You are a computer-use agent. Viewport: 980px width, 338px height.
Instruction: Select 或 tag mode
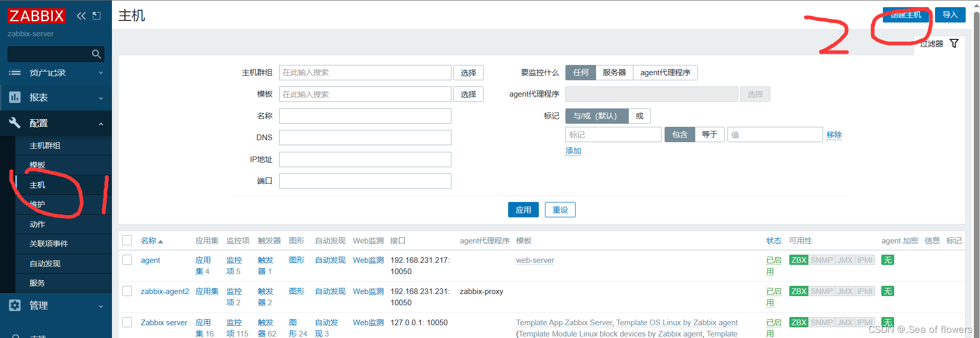pyautogui.click(x=640, y=116)
